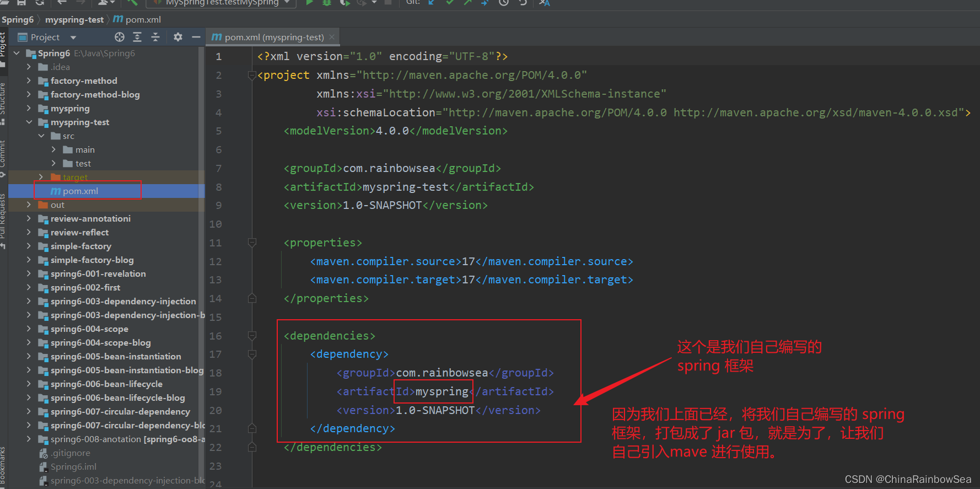Click the Expand All icon in Project panel
The width and height of the screenshot is (980, 489).
pos(137,37)
